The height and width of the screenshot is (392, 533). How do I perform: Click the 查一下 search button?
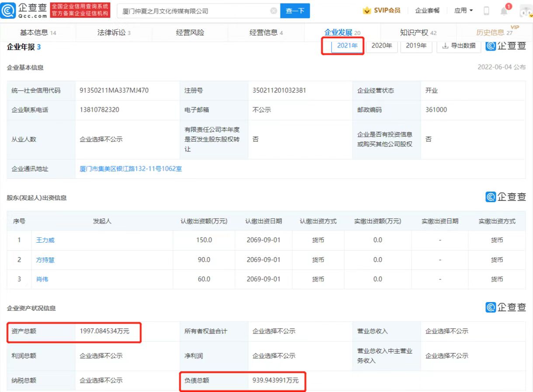tap(295, 11)
